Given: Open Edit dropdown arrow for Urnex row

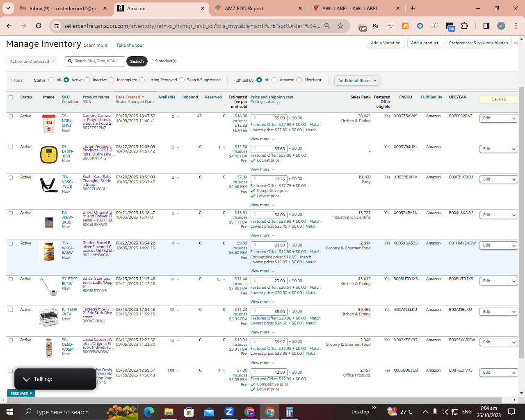Looking at the screenshot, I should pyautogui.click(x=514, y=215).
